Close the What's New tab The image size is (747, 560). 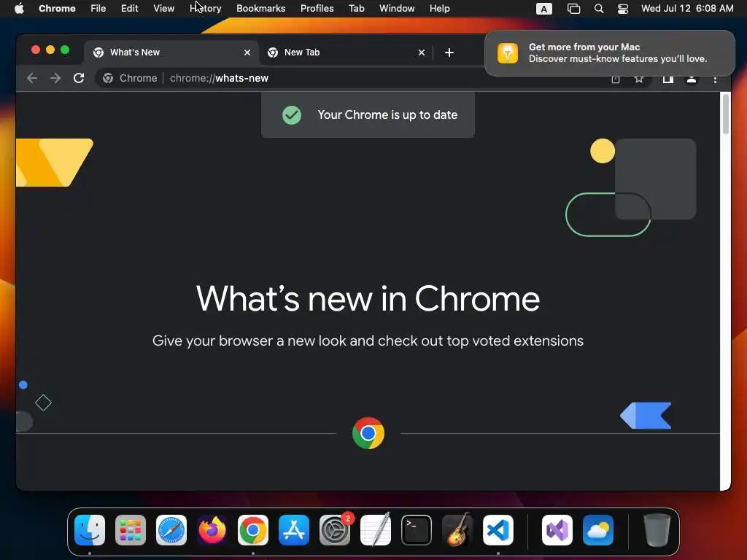point(247,52)
